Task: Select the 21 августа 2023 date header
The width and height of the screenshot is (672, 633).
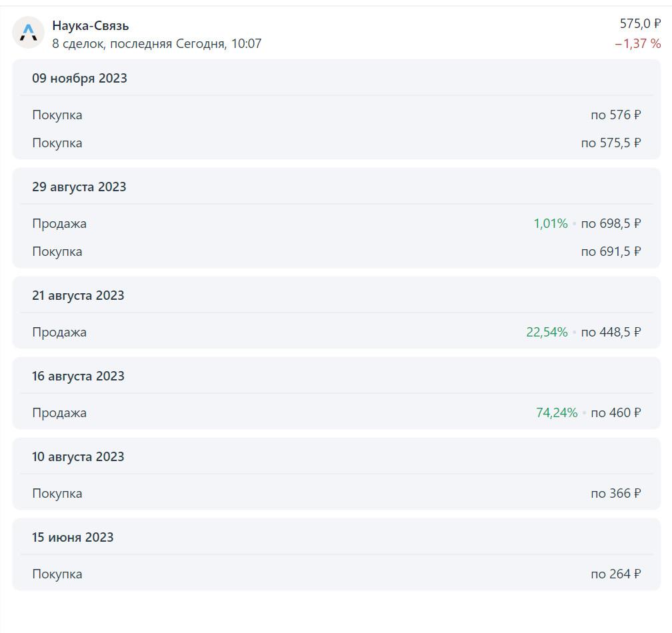Action: (x=78, y=296)
